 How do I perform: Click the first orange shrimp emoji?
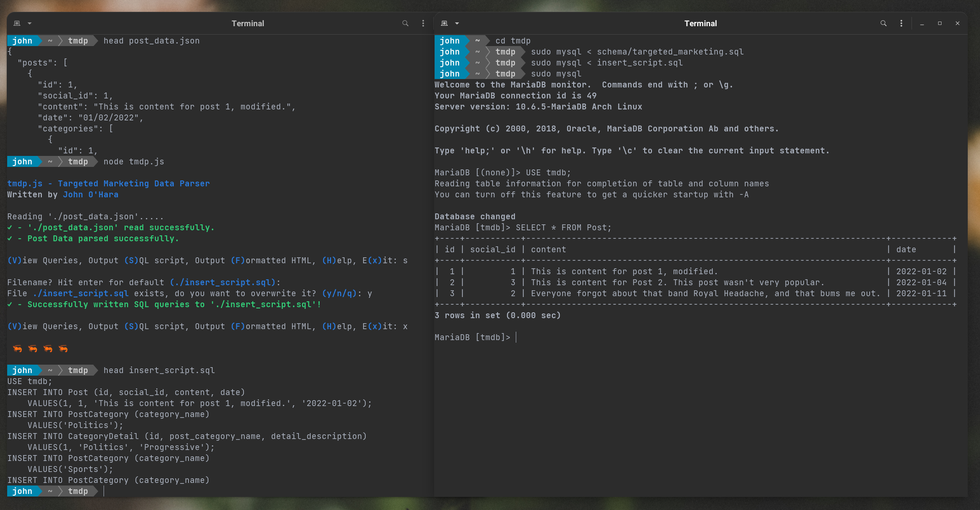click(x=17, y=349)
